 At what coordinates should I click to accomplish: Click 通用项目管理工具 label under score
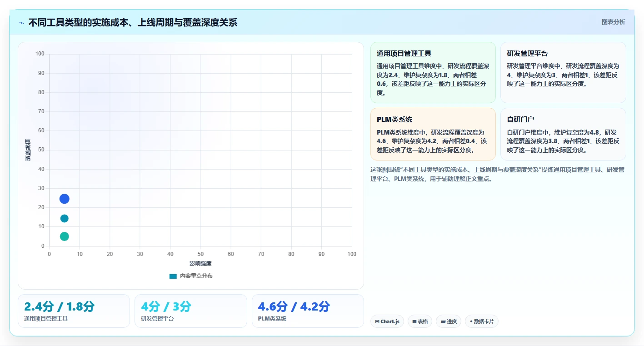(46, 319)
